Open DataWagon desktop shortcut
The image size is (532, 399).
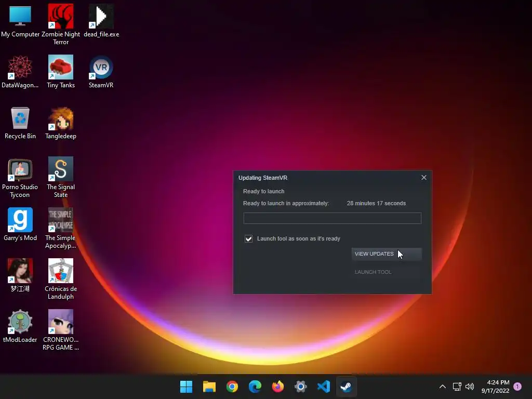click(x=20, y=72)
